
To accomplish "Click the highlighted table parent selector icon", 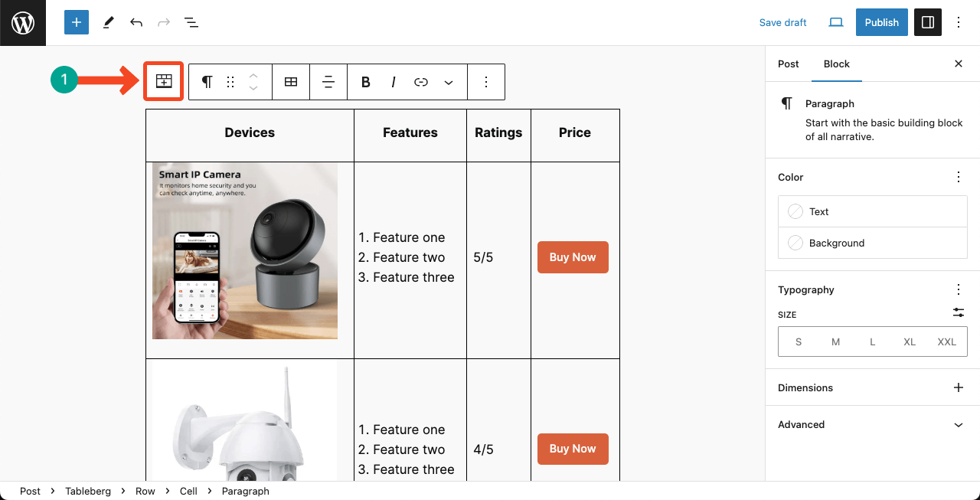I will coord(163,81).
